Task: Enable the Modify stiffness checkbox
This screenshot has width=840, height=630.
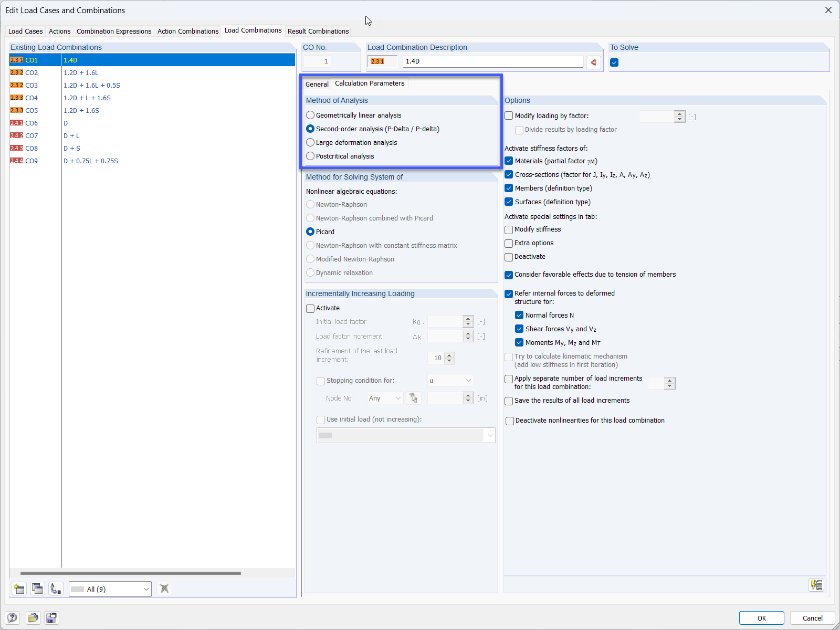Action: coord(509,229)
